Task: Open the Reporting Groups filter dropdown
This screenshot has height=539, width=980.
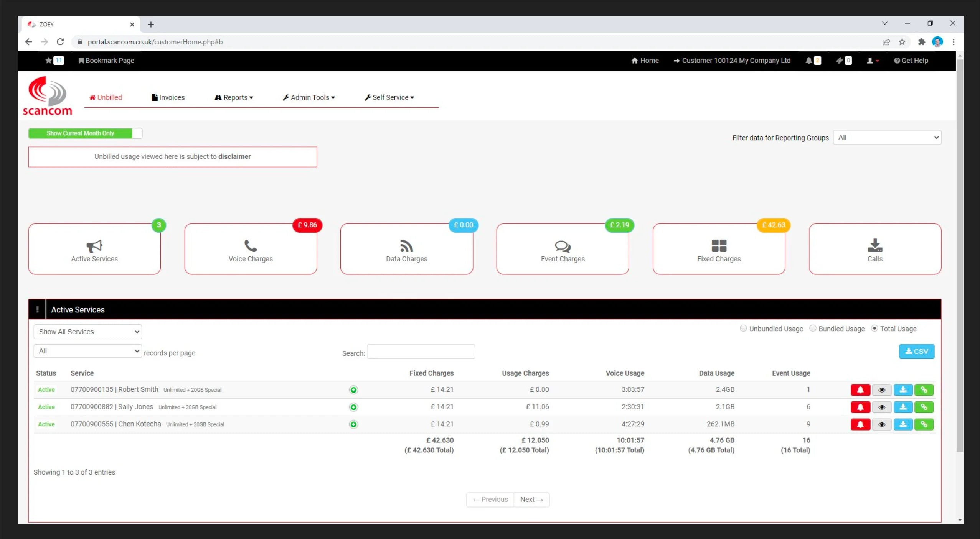Action: [x=886, y=137]
